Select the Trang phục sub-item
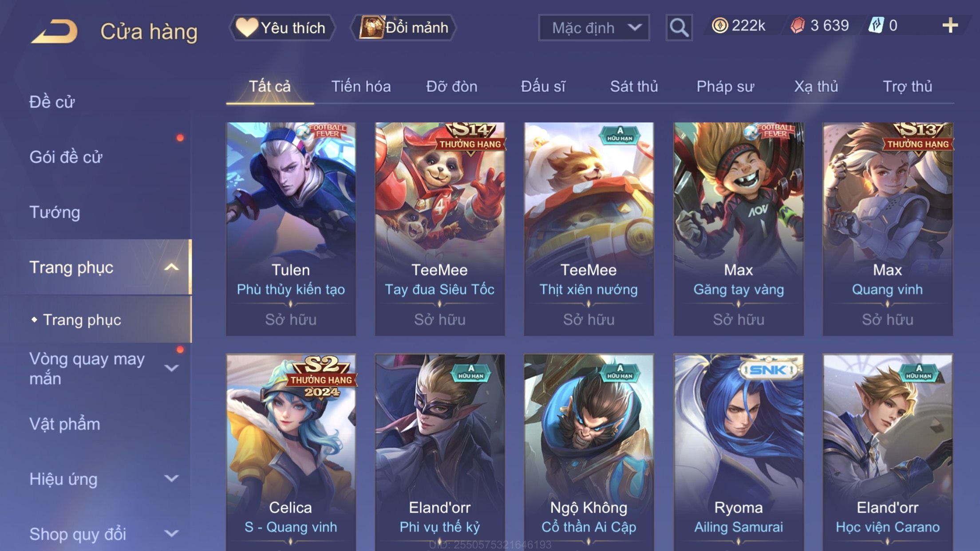980x551 pixels. point(82,320)
